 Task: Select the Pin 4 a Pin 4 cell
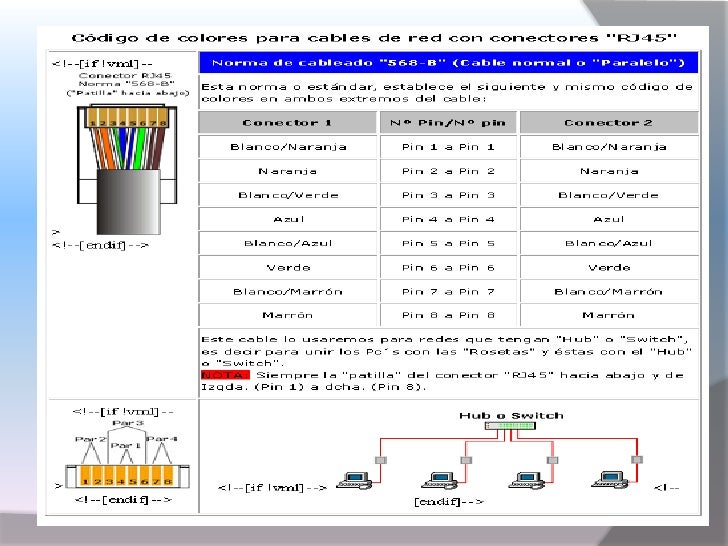(x=448, y=219)
